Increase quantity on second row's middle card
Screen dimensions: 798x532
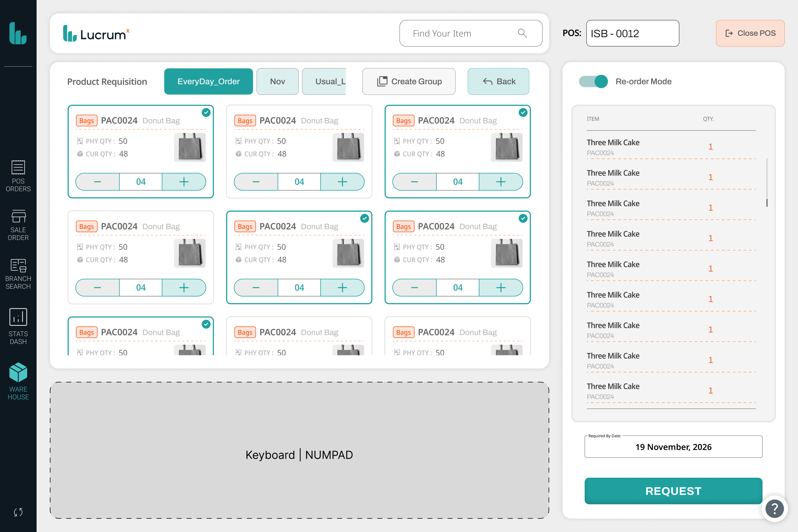pos(342,288)
